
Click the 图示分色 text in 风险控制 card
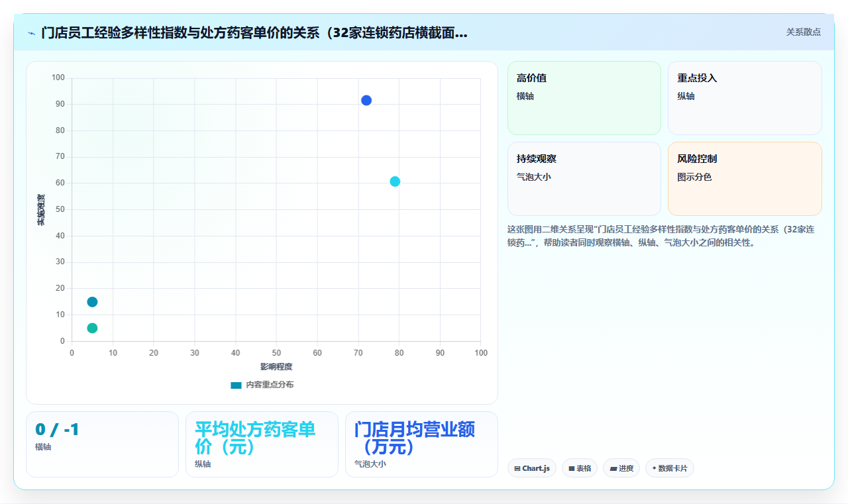[694, 177]
